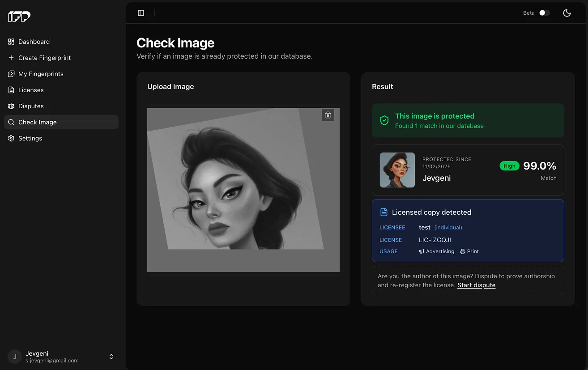
Task: Click the s.jevgeni@gmail.com email text
Action: [x=52, y=361]
